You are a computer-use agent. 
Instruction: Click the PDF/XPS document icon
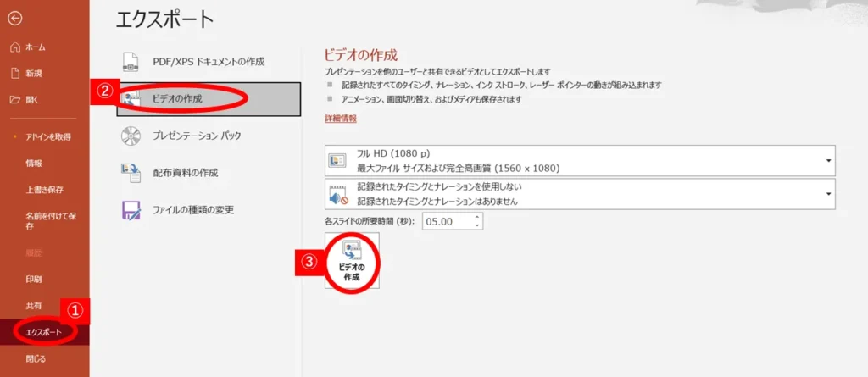[x=131, y=62]
